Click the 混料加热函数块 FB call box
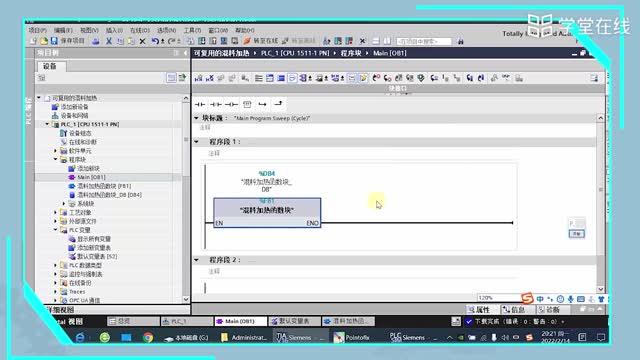Viewport: 640px width, 360px height. click(x=267, y=212)
